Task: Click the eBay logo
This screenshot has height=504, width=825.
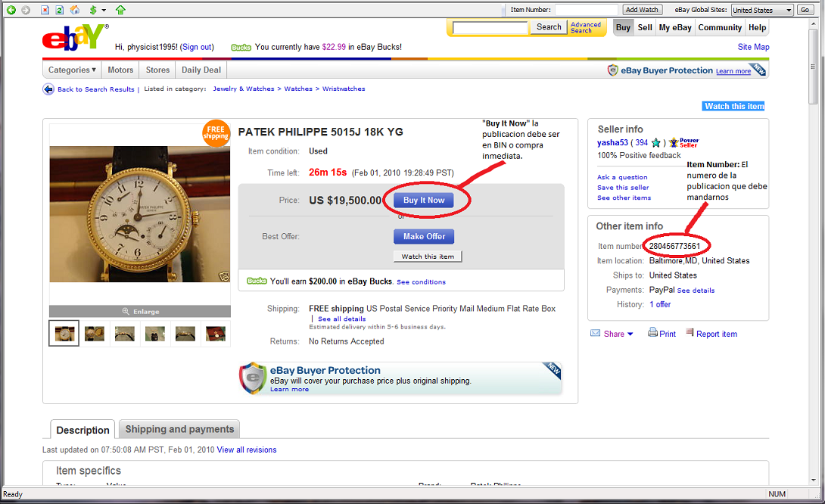Action: click(x=75, y=37)
